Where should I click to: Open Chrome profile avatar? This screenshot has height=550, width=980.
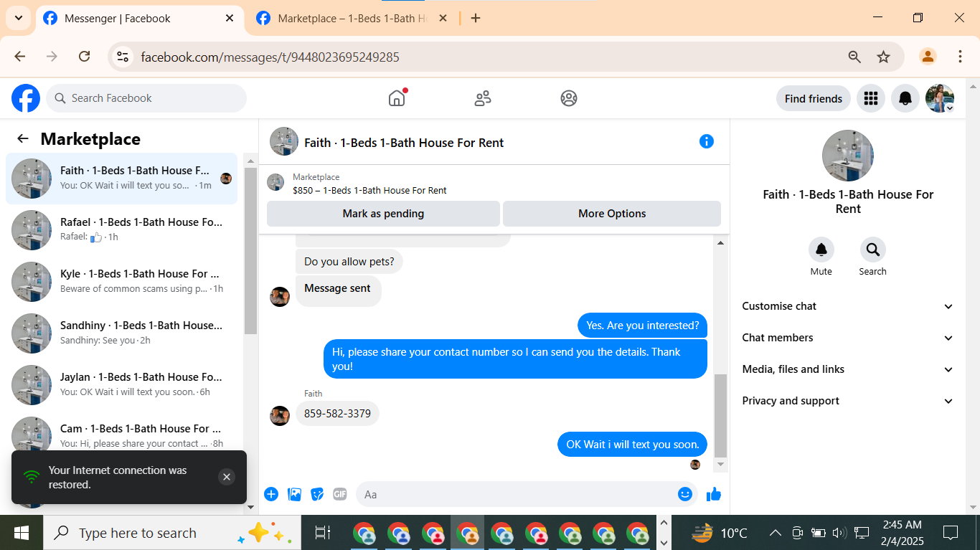click(928, 57)
